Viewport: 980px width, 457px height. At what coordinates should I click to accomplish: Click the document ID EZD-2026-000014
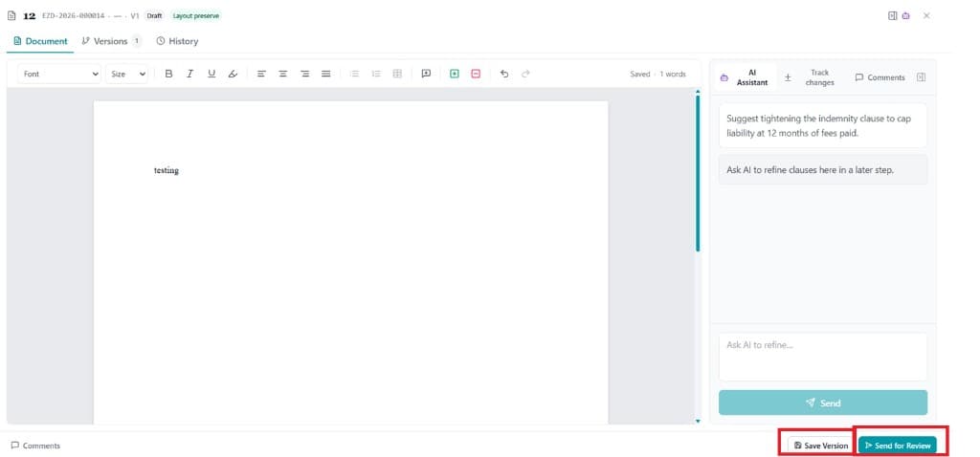73,15
